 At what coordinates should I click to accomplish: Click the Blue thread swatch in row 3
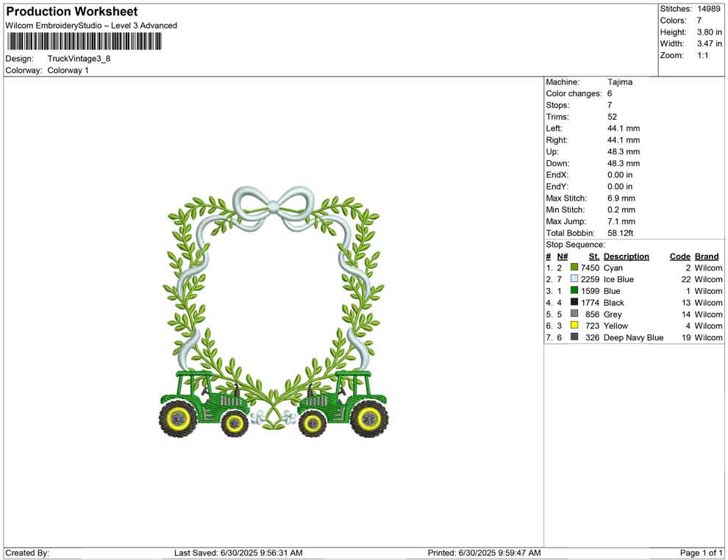pyautogui.click(x=574, y=290)
